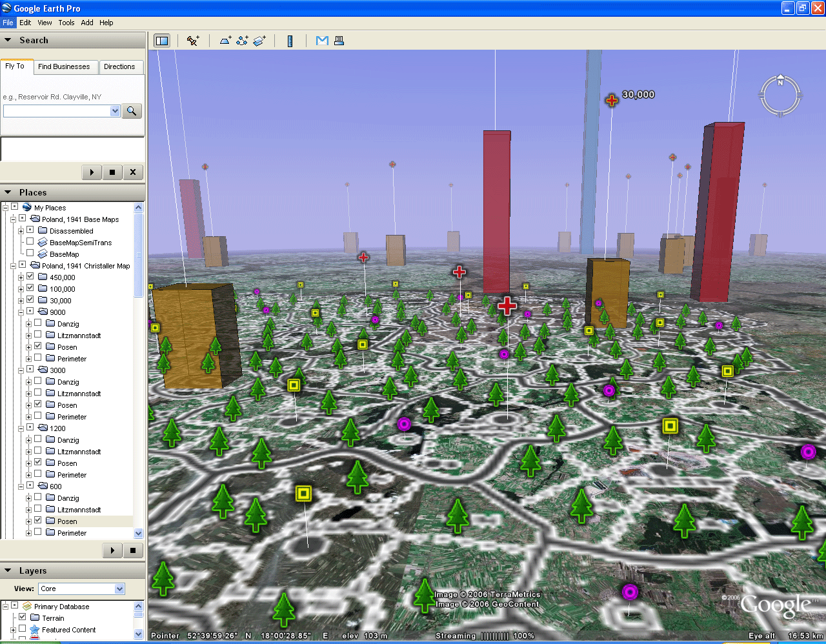The width and height of the screenshot is (826, 644).
Task: Open the ruler measurement tool
Action: tap(290, 41)
